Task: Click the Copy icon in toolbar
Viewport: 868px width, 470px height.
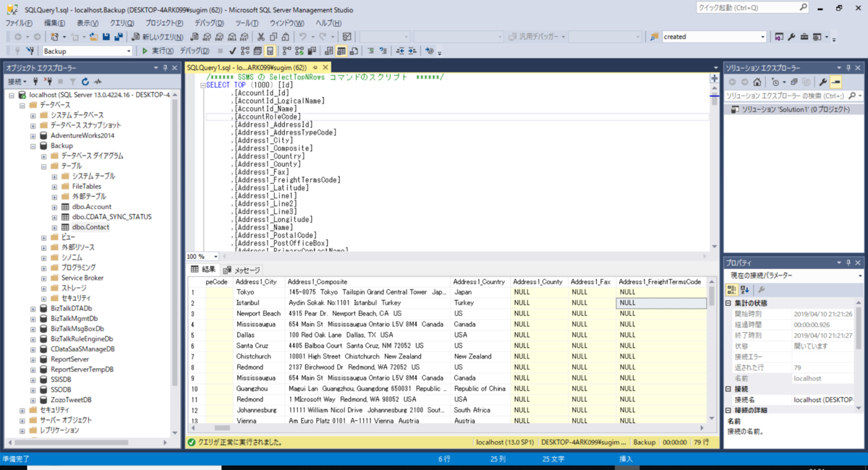Action: (273, 37)
